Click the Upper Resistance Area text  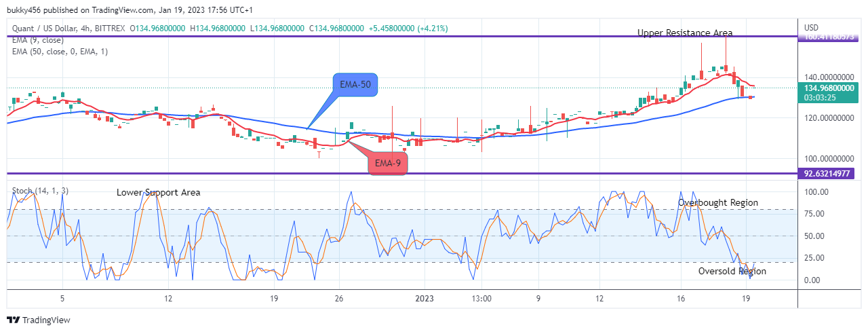click(685, 33)
